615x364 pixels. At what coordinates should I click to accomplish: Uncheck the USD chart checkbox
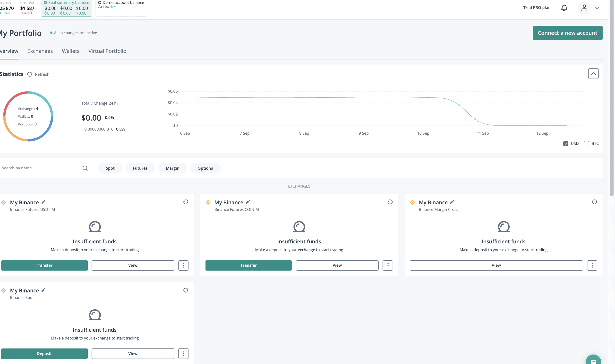pos(565,144)
